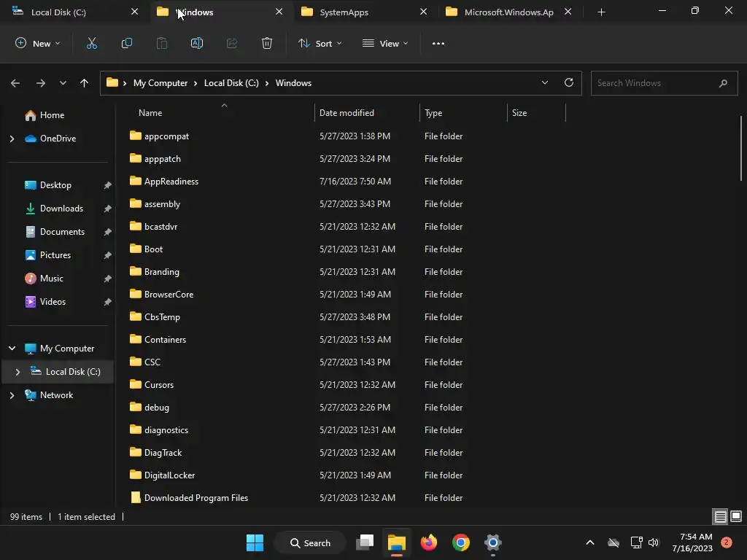This screenshot has width=747, height=560.
Task: Click the Share icon in toolbar
Action: (x=232, y=43)
